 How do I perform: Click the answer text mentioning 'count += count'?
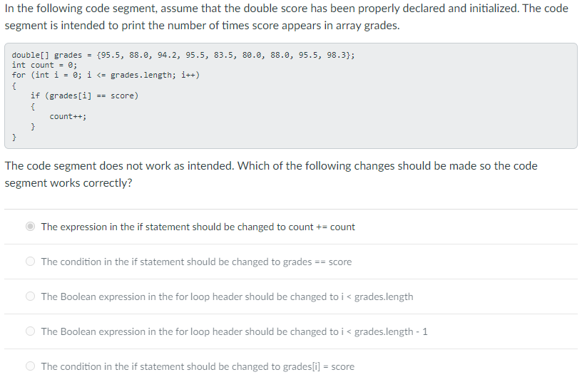tap(198, 227)
